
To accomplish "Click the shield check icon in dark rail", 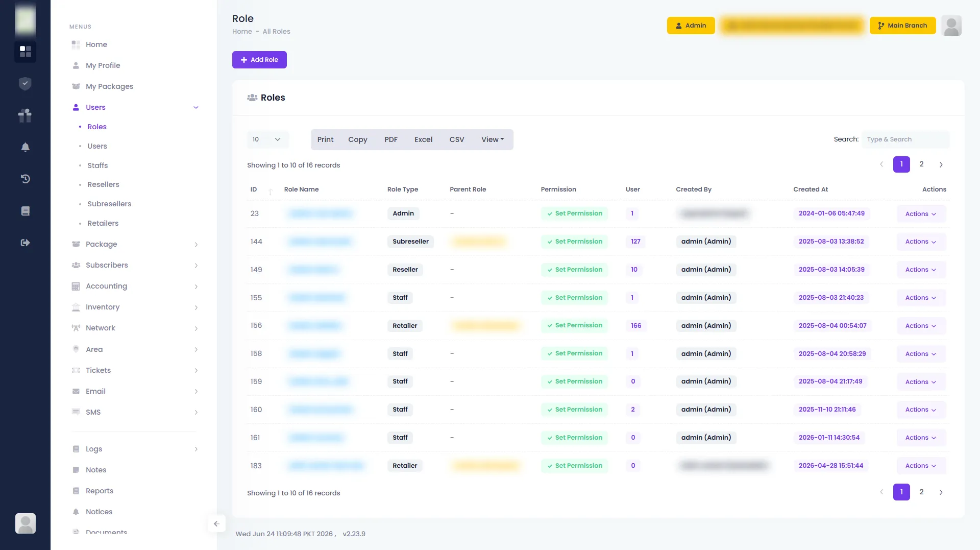I will [x=25, y=83].
